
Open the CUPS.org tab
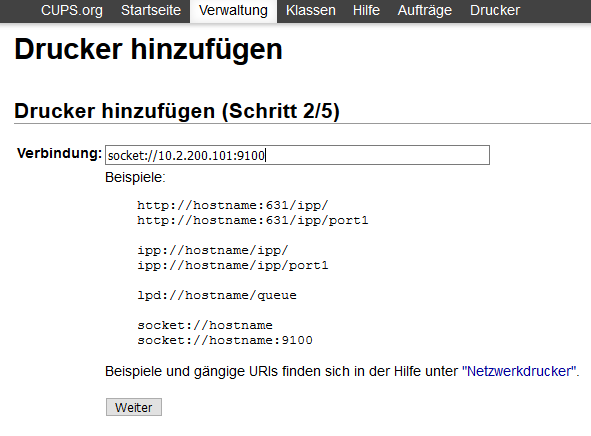(x=72, y=11)
